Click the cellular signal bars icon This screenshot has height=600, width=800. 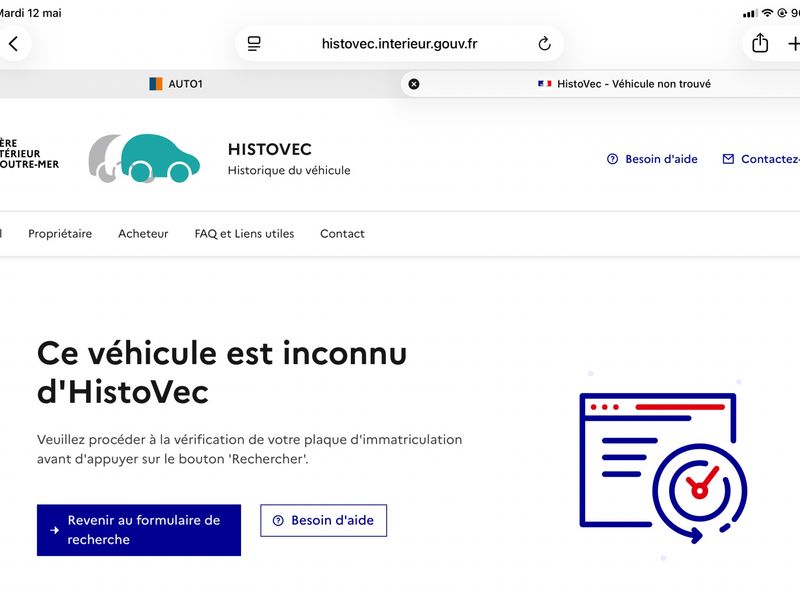[750, 14]
